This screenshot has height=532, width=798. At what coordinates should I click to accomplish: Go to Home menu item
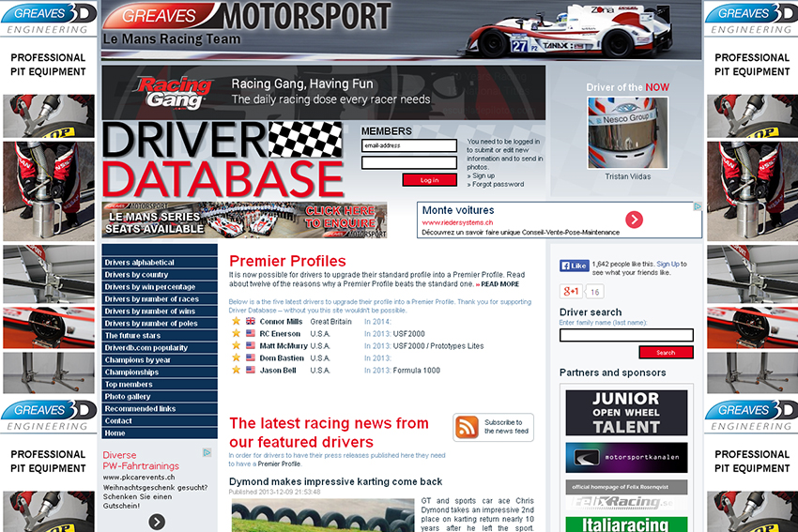160,433
